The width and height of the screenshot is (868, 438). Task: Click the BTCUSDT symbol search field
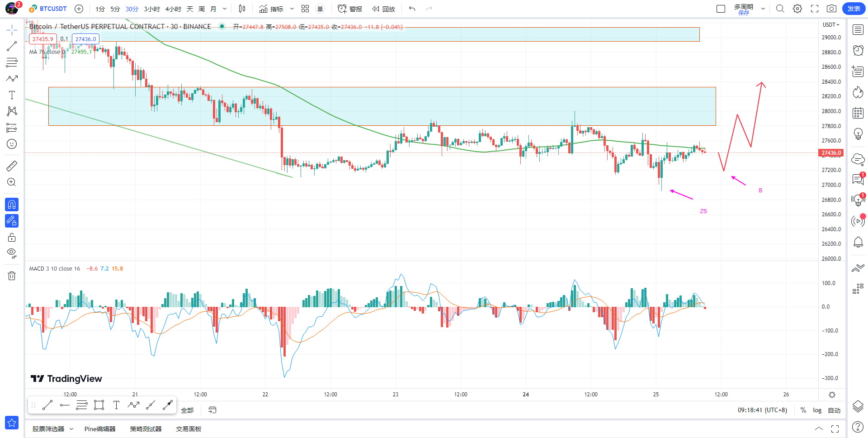point(48,9)
